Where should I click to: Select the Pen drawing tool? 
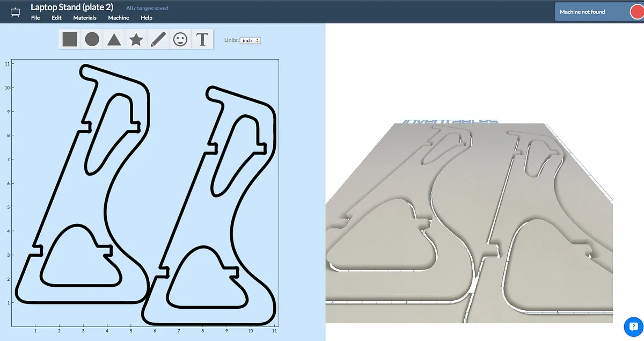158,39
